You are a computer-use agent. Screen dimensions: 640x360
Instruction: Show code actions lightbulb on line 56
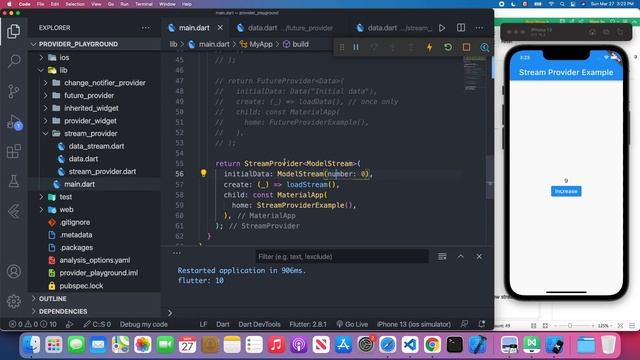[203, 173]
